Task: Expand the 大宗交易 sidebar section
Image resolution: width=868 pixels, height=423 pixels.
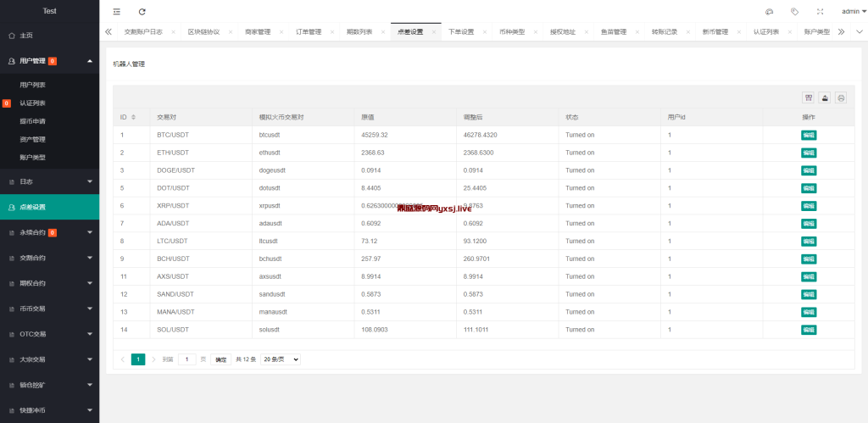Action: point(50,359)
